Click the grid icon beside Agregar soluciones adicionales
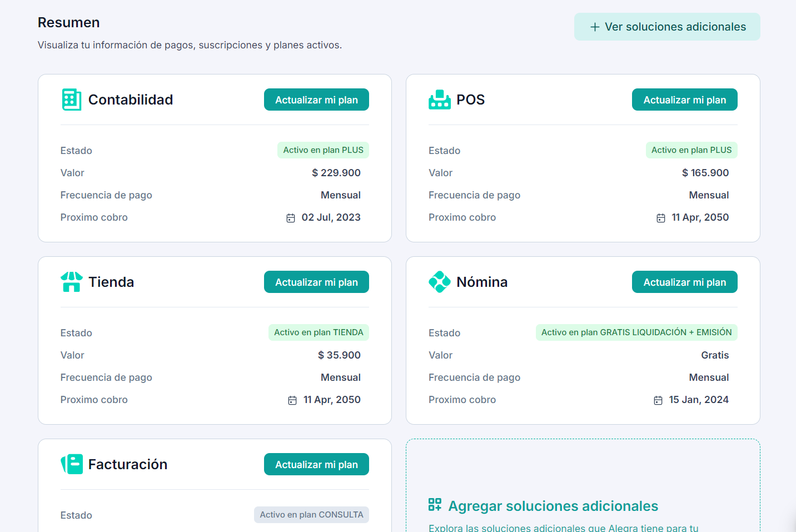 (434, 505)
